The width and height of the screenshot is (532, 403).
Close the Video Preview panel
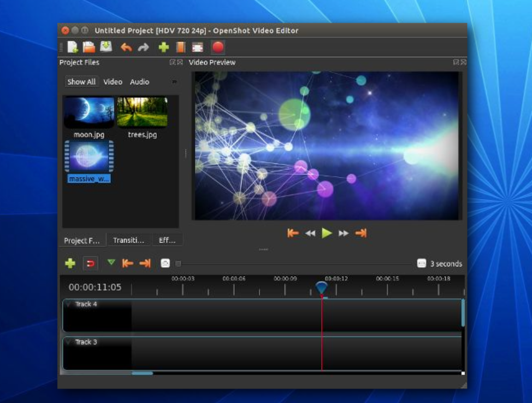pyautogui.click(x=464, y=62)
